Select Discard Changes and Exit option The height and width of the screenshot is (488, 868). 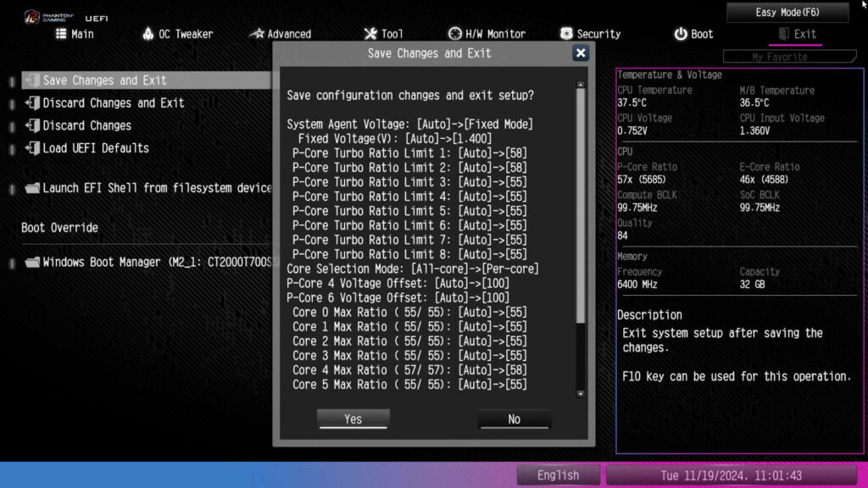[113, 103]
